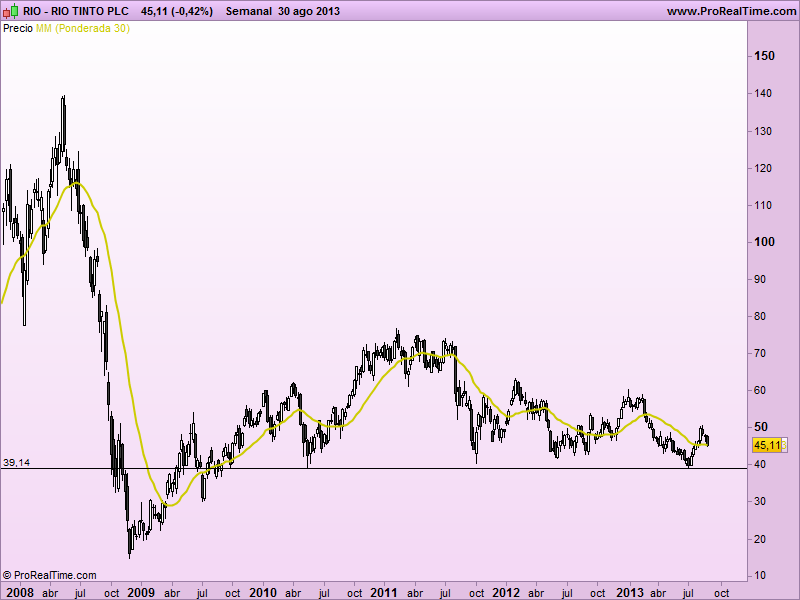
Task: Click the price value 45,11 (-0,42%)
Action: pos(177,11)
